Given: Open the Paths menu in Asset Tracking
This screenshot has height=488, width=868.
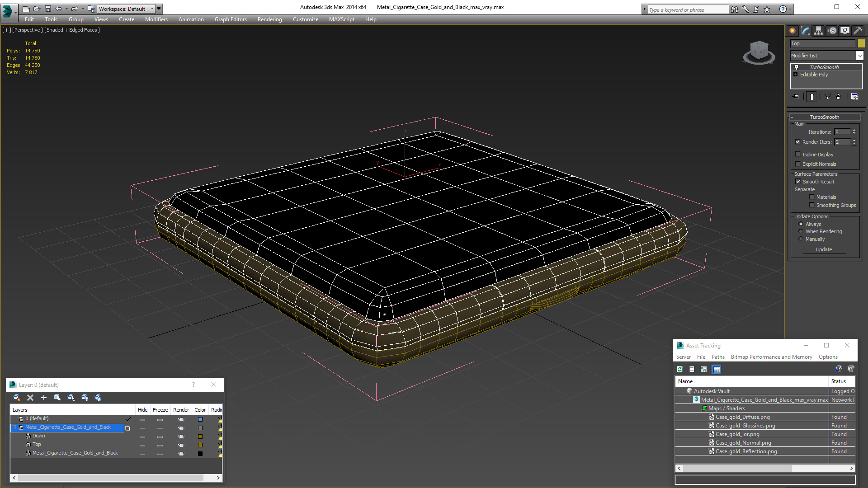Looking at the screenshot, I should pyautogui.click(x=717, y=357).
